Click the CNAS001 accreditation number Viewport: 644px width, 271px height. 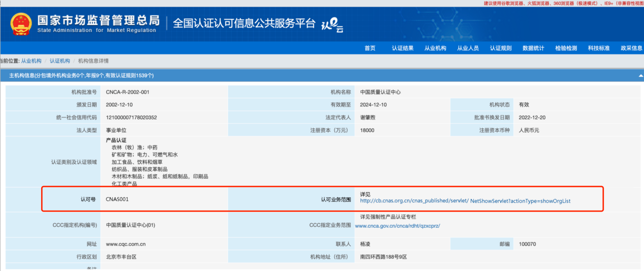coord(117,199)
